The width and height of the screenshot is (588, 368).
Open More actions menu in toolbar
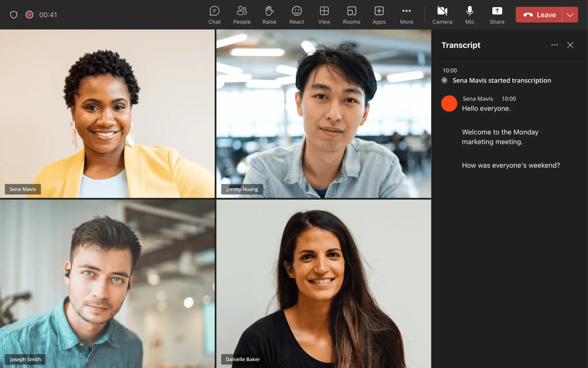coord(406,15)
